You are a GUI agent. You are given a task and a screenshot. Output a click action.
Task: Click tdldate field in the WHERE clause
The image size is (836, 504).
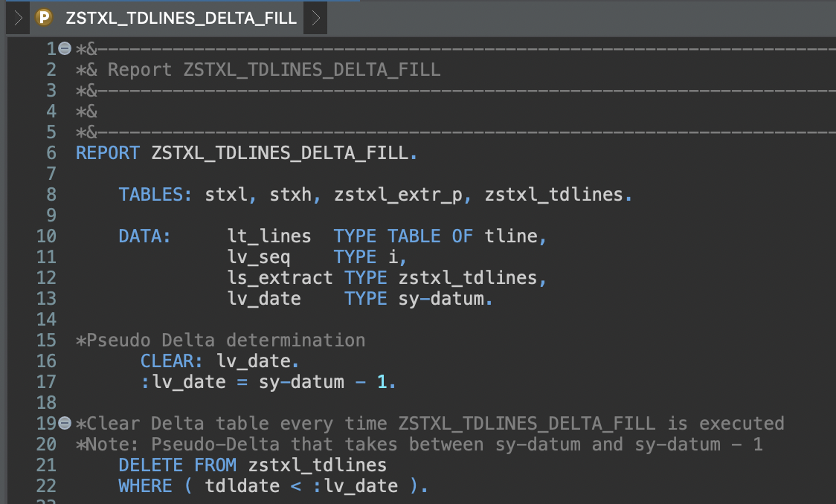tap(242, 485)
